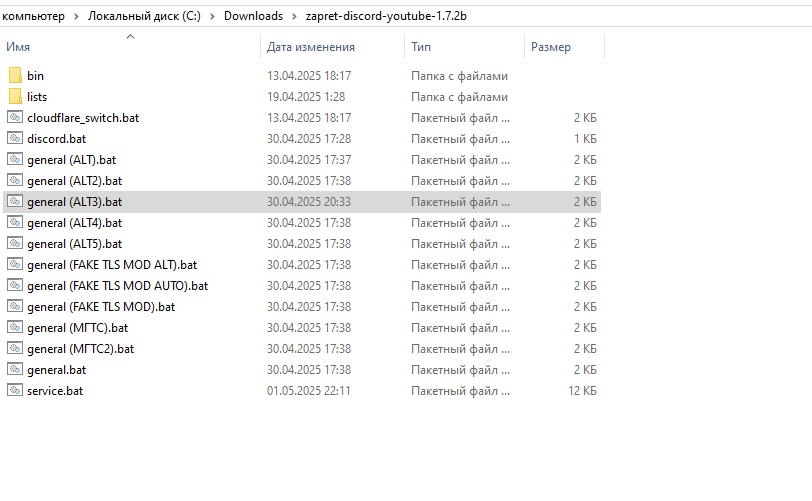This screenshot has width=812, height=501.
Task: Expand the chevron after Локальный диск (C:)
Action: pos(212,17)
